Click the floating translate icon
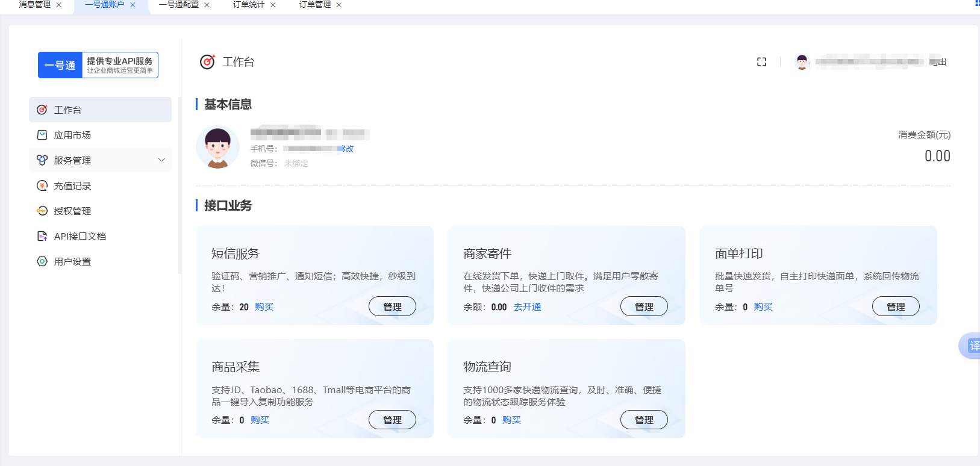Viewport: 980px width, 466px height. tap(972, 346)
